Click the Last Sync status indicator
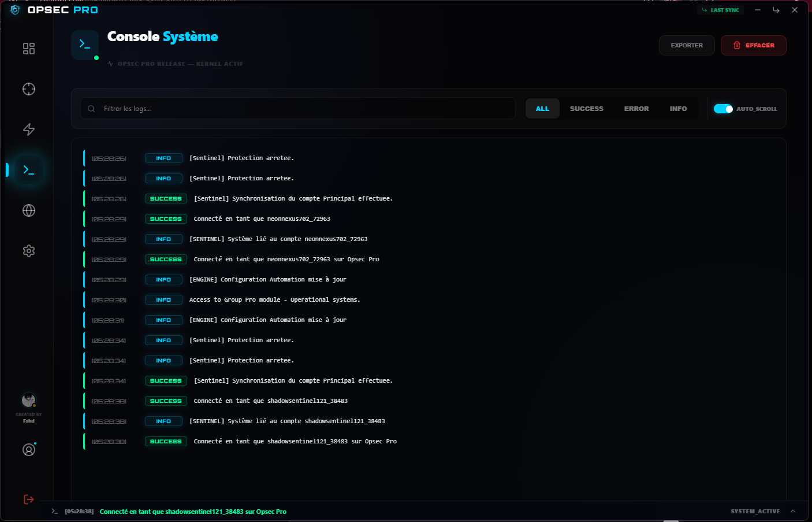 click(x=721, y=10)
